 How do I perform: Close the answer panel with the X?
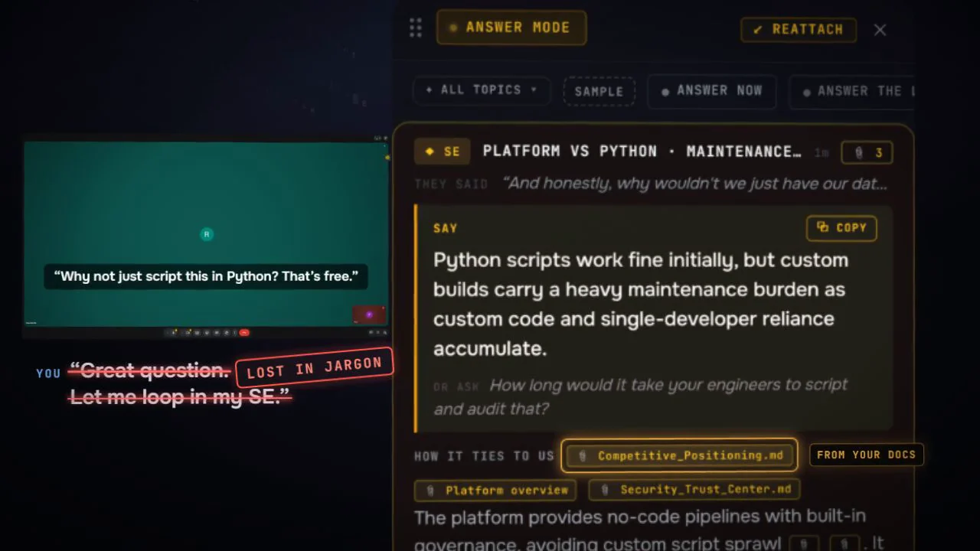(880, 30)
